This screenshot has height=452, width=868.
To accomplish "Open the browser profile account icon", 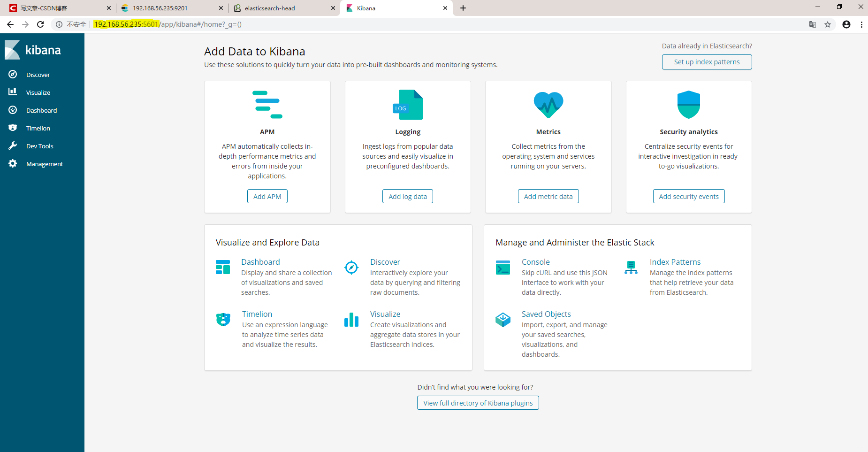I will (x=846, y=24).
